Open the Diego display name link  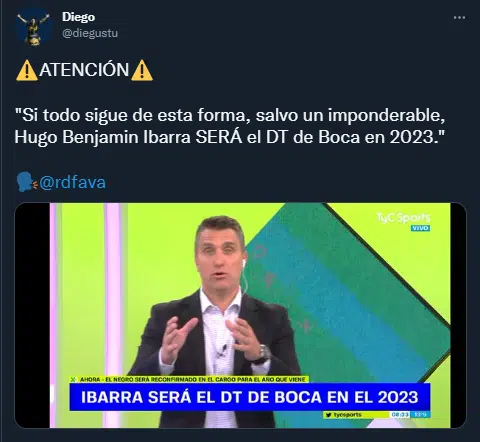(78, 17)
